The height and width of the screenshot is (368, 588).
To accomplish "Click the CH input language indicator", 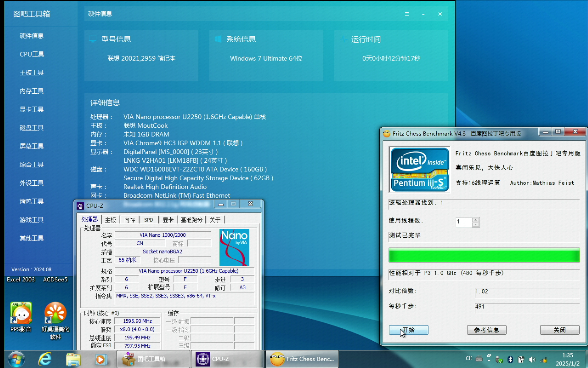I will 469,358.
